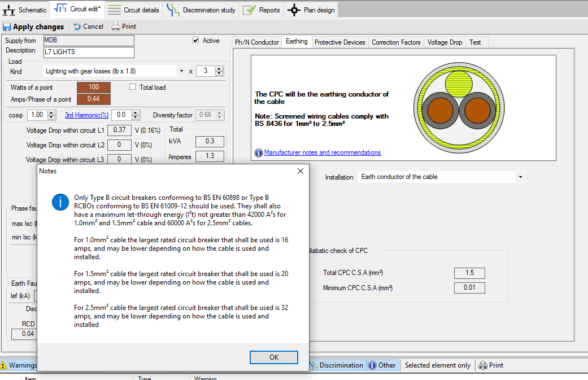
Task: Toggle the Selected element only option
Action: 437,365
